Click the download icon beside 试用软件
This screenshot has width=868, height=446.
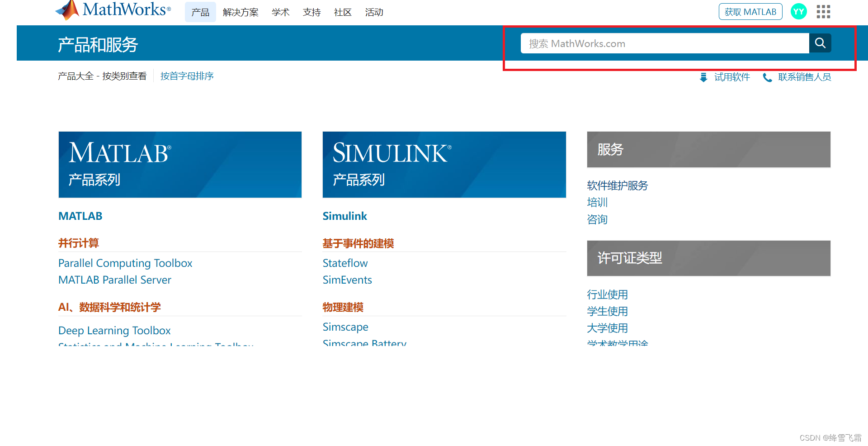pyautogui.click(x=703, y=77)
